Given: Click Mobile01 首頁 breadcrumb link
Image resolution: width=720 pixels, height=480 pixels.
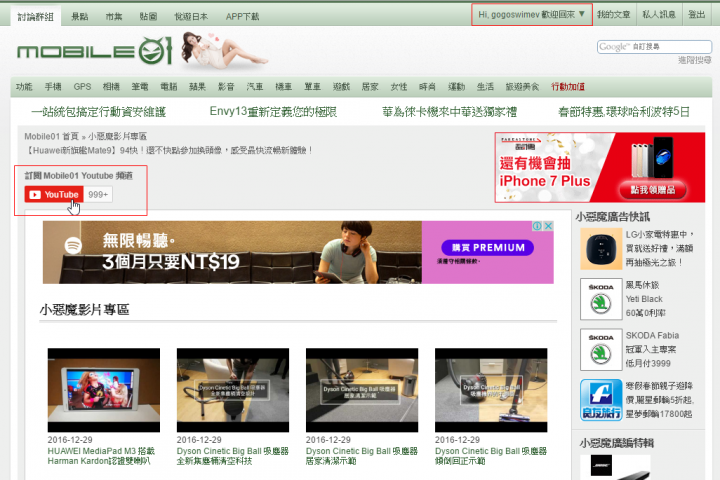Looking at the screenshot, I should tap(51, 136).
